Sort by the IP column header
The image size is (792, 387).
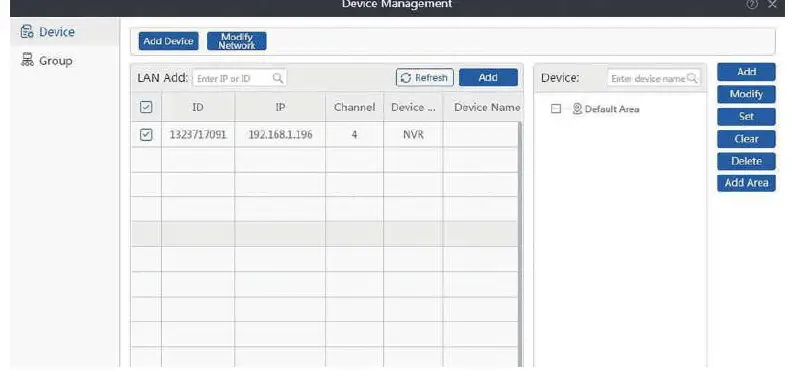(280, 107)
